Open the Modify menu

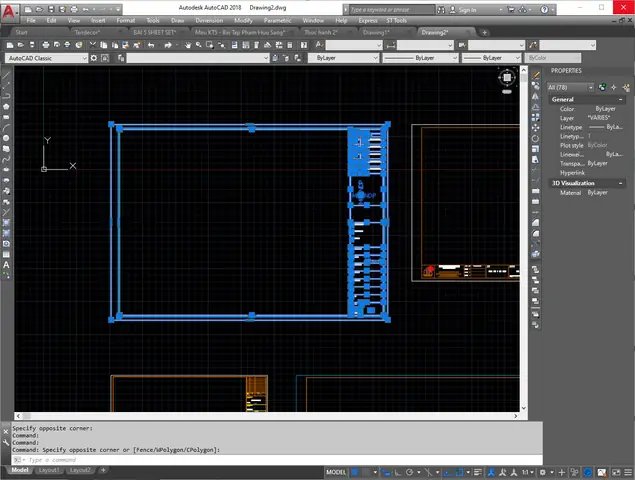tap(243, 20)
